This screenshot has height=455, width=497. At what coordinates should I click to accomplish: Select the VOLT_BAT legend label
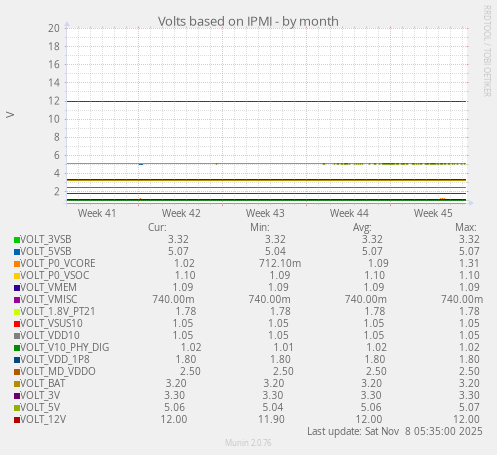pos(43,384)
